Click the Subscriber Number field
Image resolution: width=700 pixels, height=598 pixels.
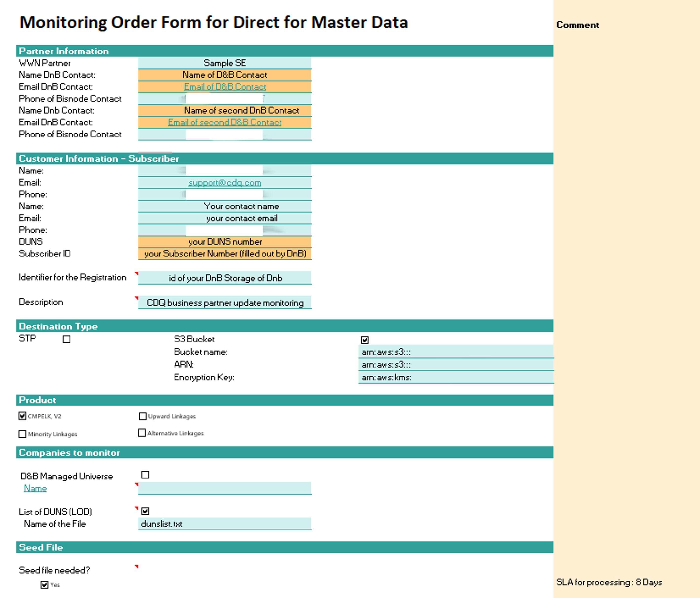click(225, 254)
